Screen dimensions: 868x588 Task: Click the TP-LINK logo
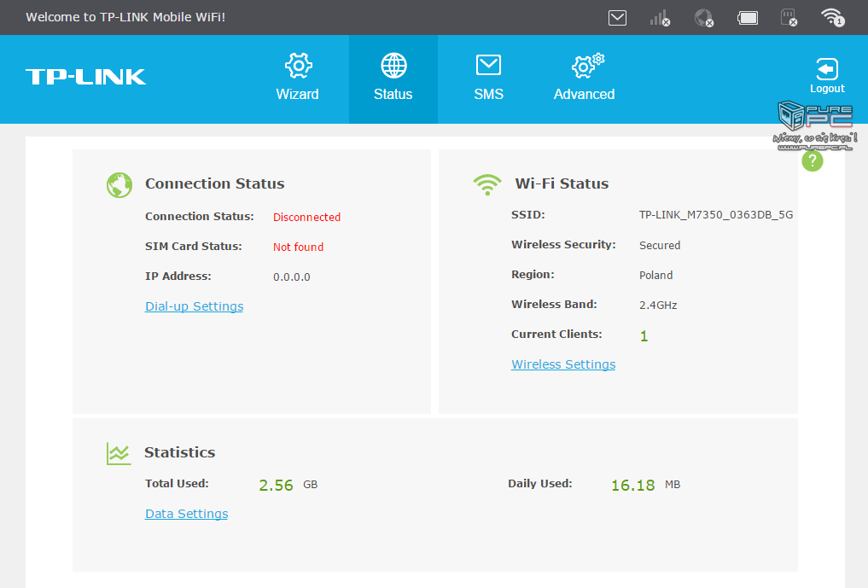tap(86, 77)
